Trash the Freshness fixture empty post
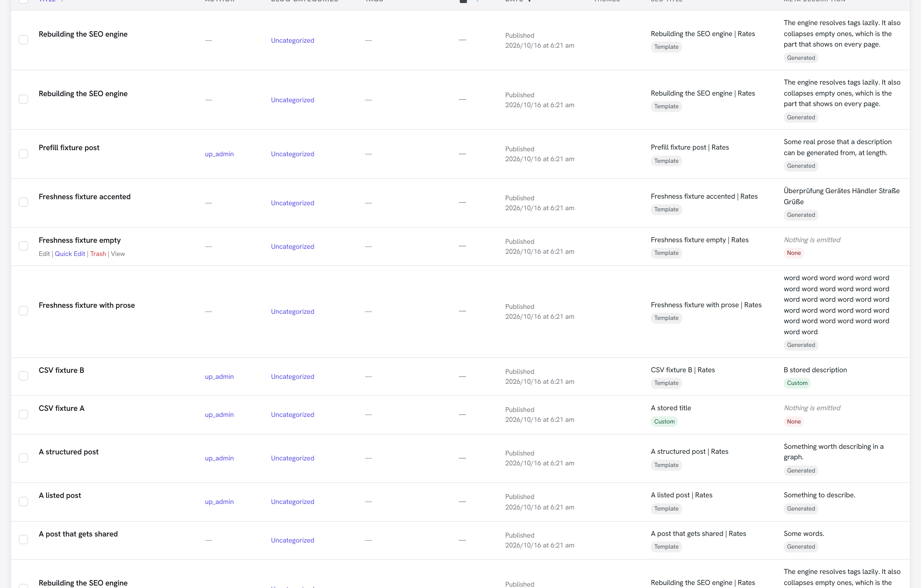 click(x=98, y=254)
